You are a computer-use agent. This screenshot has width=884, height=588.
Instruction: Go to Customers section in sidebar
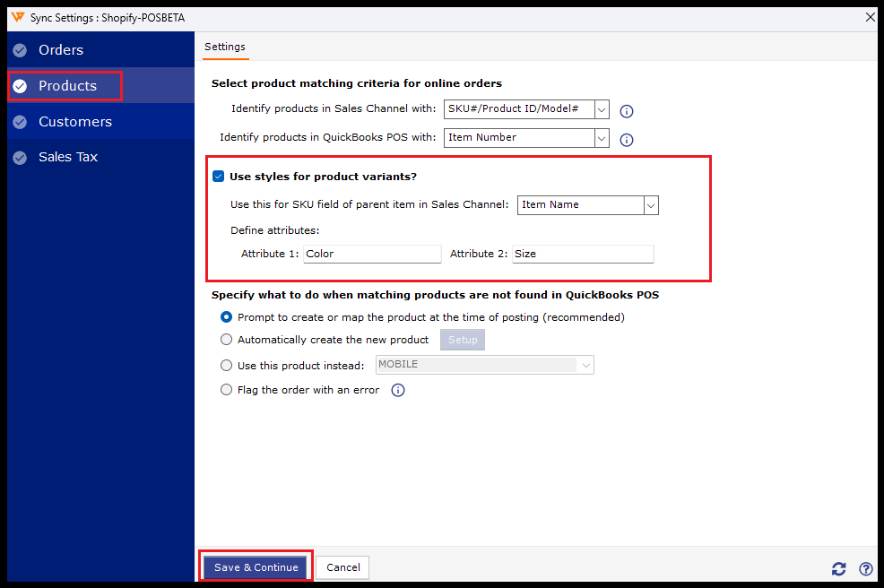pos(74,122)
